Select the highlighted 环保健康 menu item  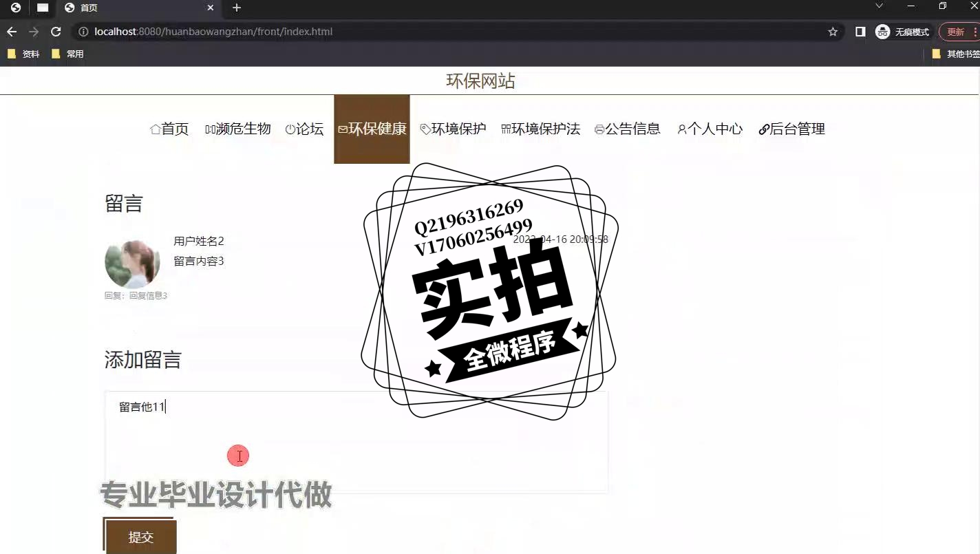point(372,129)
